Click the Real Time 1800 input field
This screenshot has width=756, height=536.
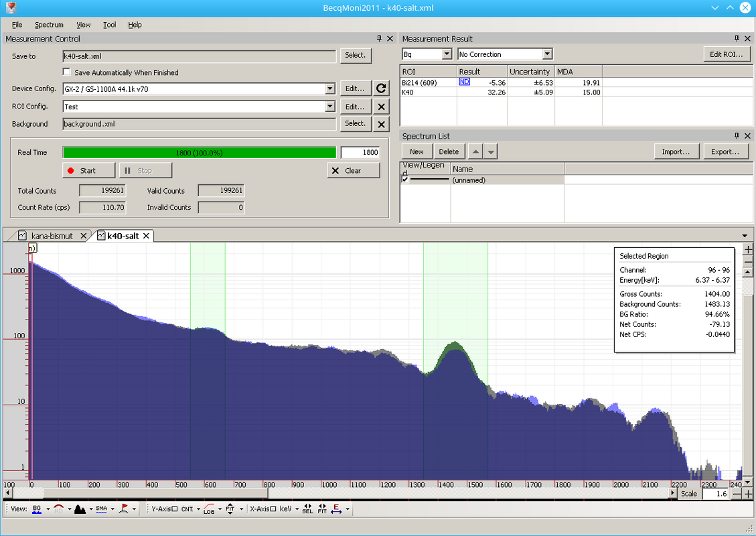coord(360,153)
